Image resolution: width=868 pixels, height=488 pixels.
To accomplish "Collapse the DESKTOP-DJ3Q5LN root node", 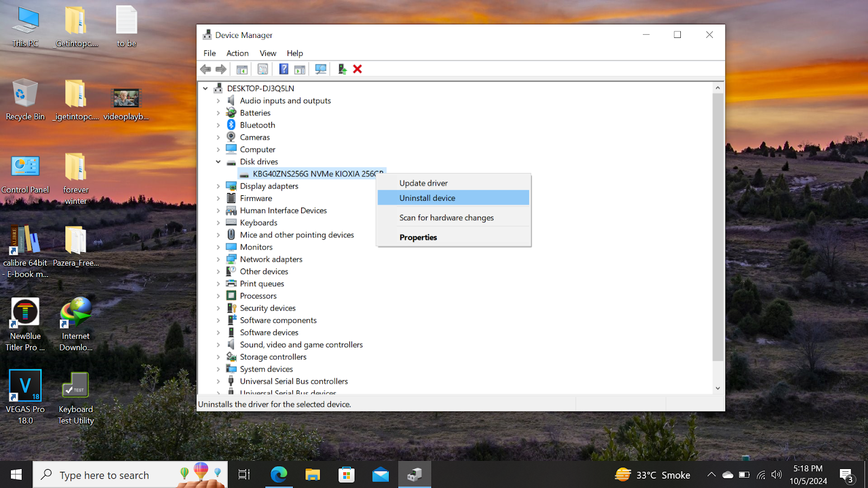I will [x=205, y=88].
